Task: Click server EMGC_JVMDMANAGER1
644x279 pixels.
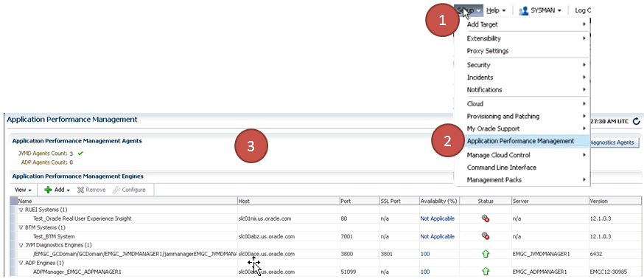Action: [541, 254]
